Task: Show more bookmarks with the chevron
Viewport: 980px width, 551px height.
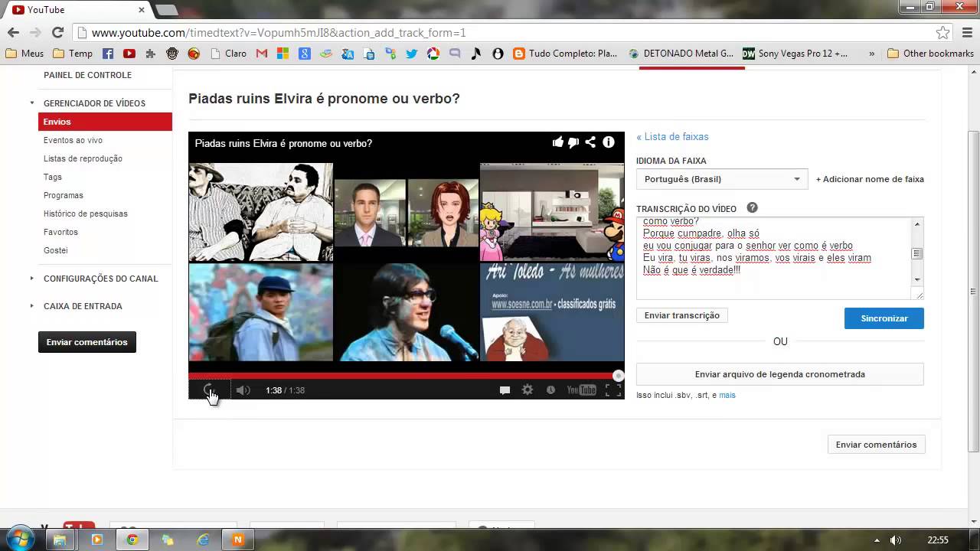Action: pos(871,54)
